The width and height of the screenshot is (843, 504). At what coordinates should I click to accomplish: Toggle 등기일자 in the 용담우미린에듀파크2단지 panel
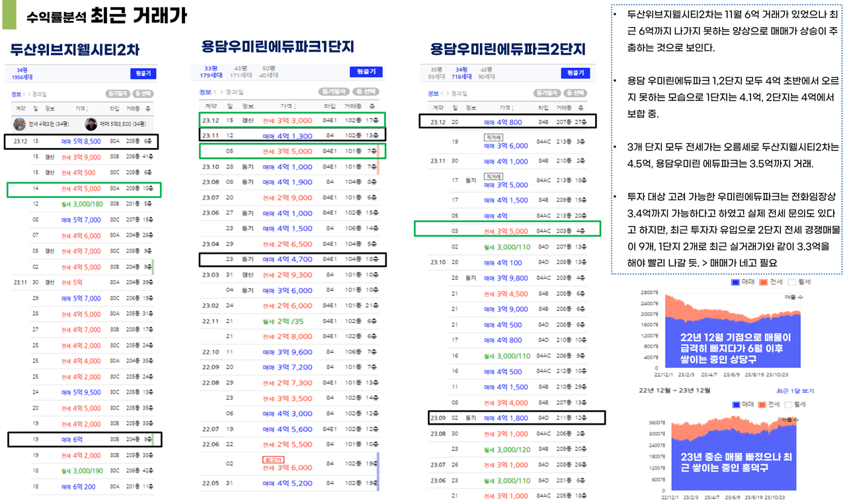point(547,93)
